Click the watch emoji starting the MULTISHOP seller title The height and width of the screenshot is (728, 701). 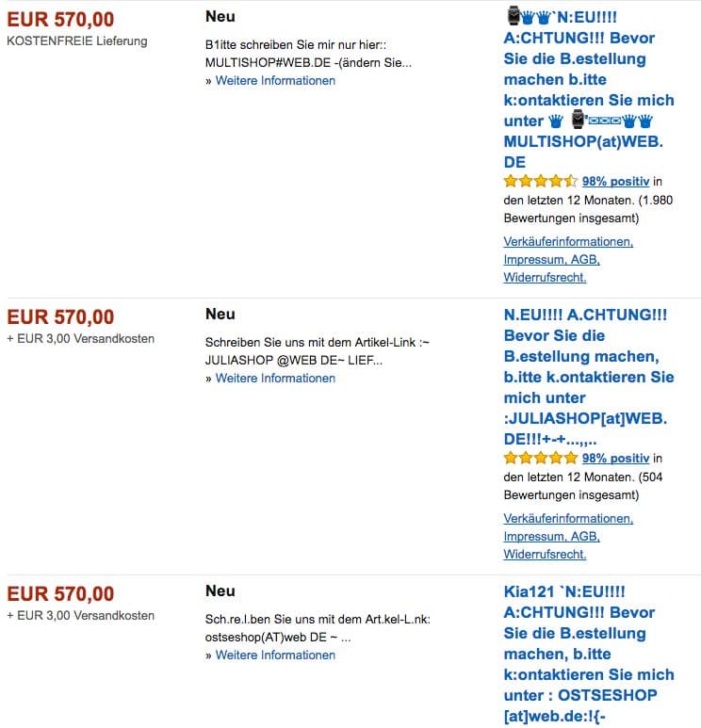click(514, 17)
